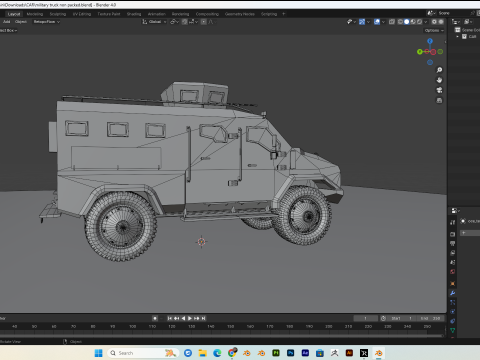The height and width of the screenshot is (360, 480).
Task: Expand the RetopoFlow dropdown
Action: [46, 22]
